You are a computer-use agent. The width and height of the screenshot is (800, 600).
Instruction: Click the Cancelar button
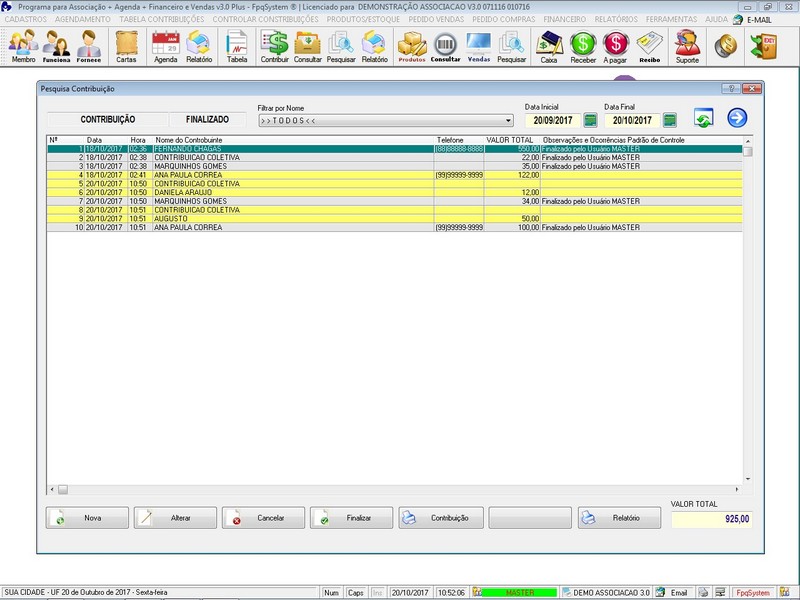(x=263, y=518)
